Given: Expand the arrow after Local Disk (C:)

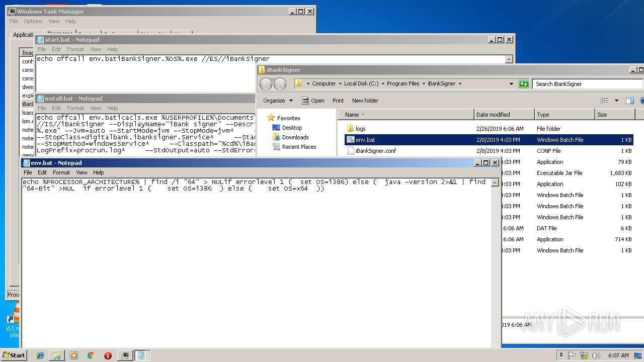Looking at the screenshot, I should click(x=382, y=84).
